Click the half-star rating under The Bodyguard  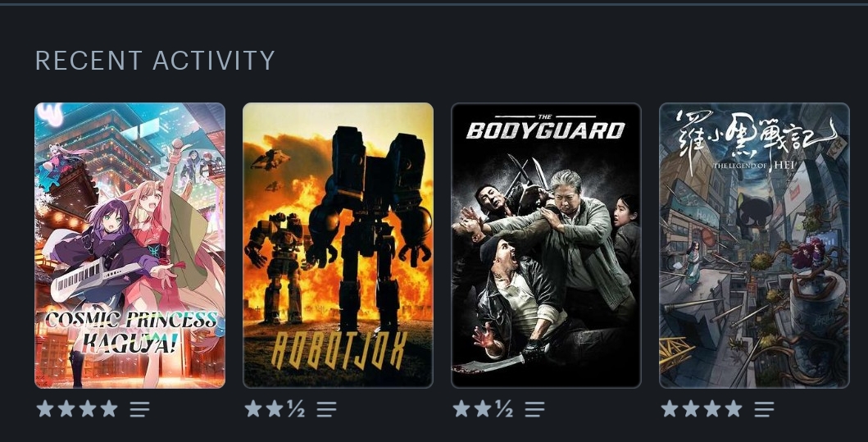click(x=504, y=409)
